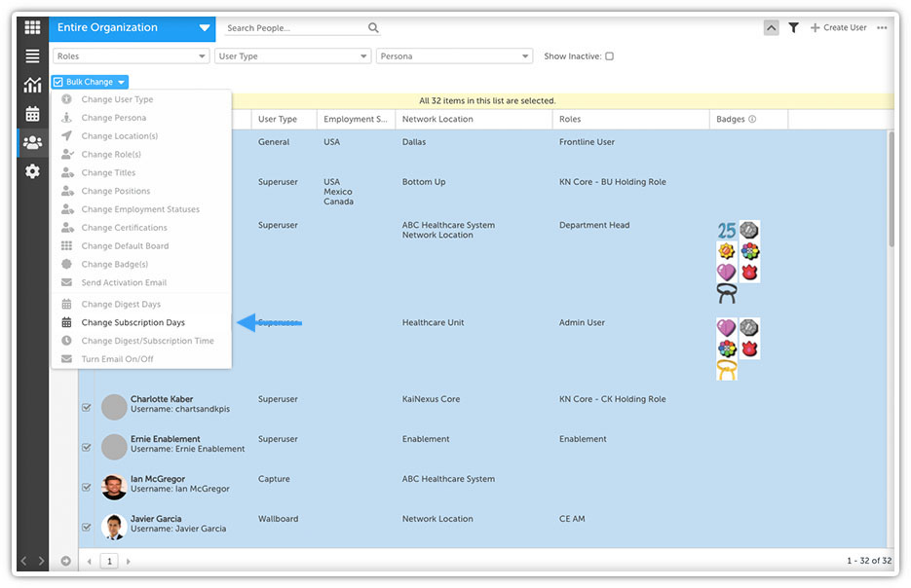Open the three-dot more options menu
This screenshot has width=911, height=588.
pyautogui.click(x=882, y=28)
